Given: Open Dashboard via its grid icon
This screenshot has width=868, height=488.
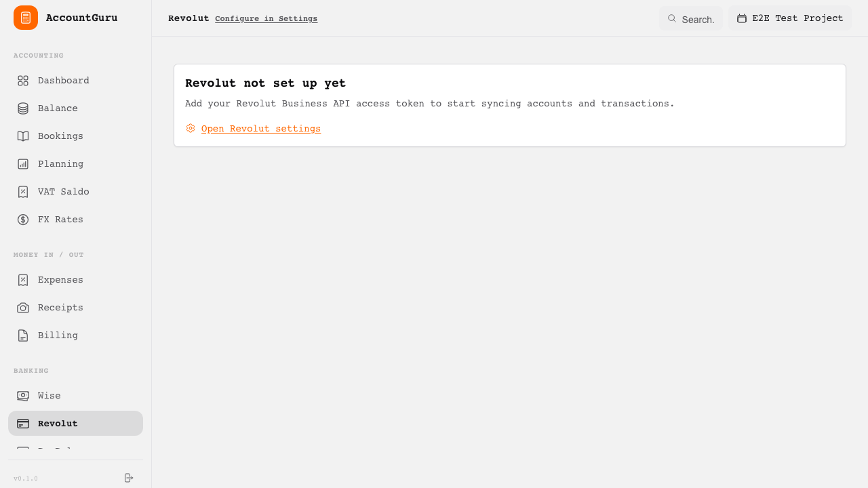Looking at the screenshot, I should point(23,81).
